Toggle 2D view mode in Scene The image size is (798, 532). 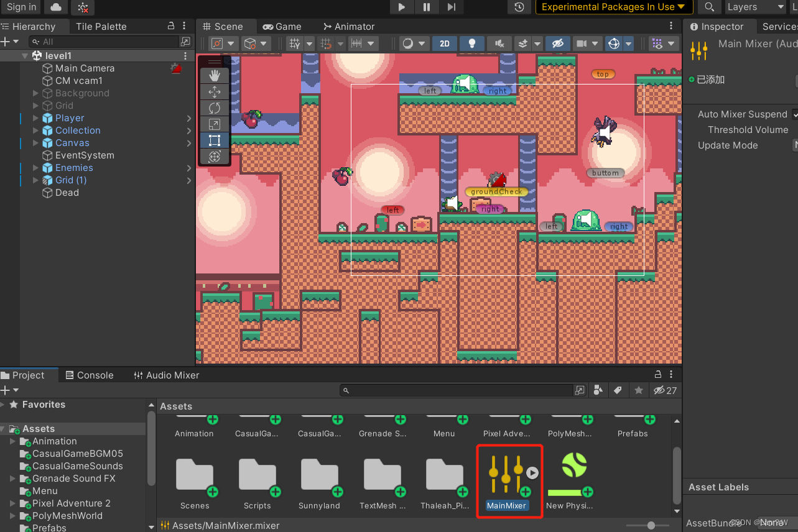click(444, 44)
